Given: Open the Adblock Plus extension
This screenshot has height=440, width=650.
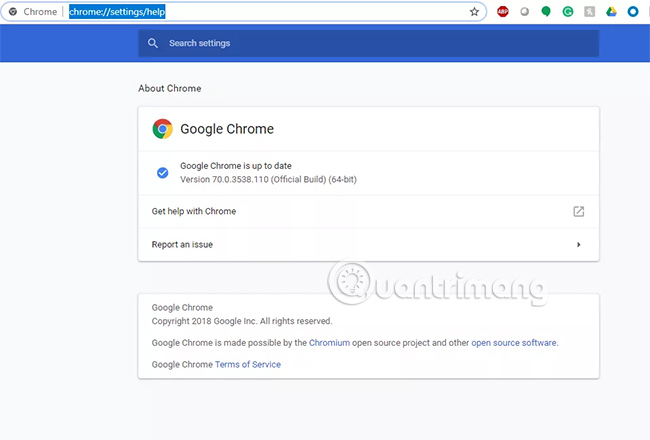Looking at the screenshot, I should click(x=503, y=12).
